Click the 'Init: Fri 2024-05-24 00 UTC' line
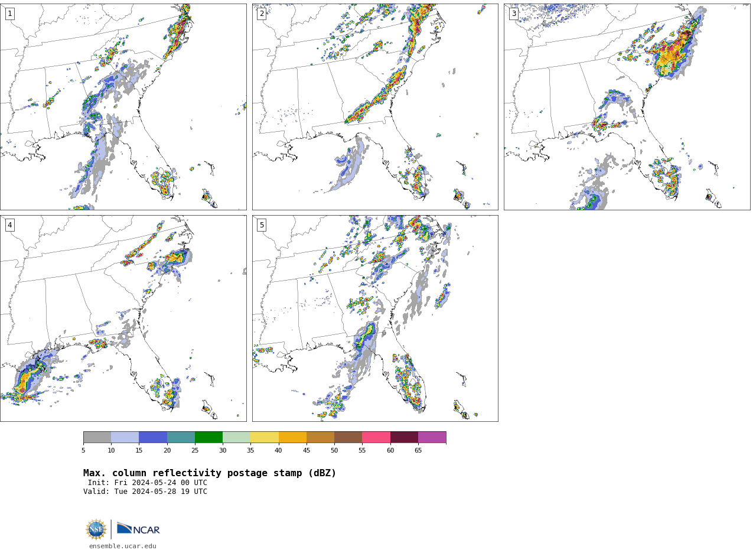Image resolution: width=756 pixels, height=553 pixels. point(148,483)
